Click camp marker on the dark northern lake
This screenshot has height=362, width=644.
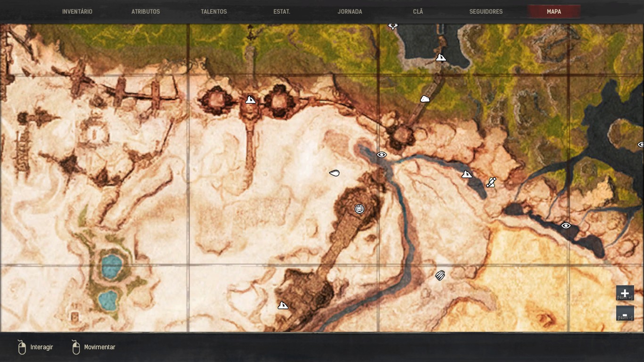441,58
